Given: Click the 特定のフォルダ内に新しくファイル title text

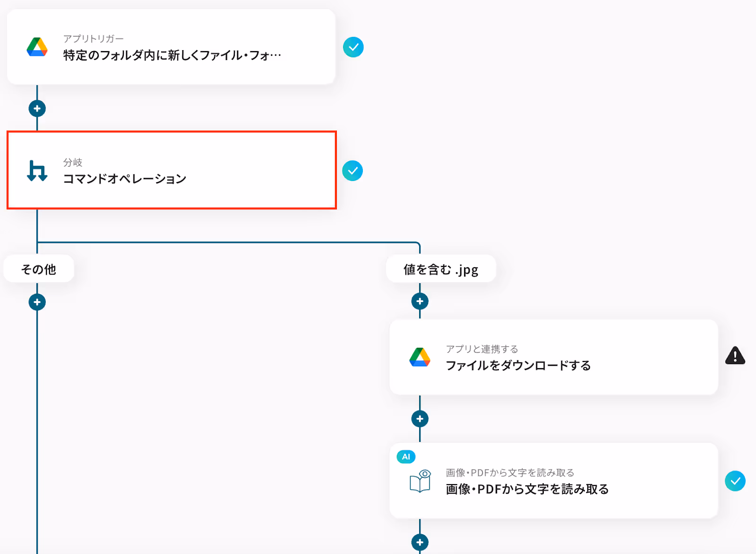Looking at the screenshot, I should [172, 55].
